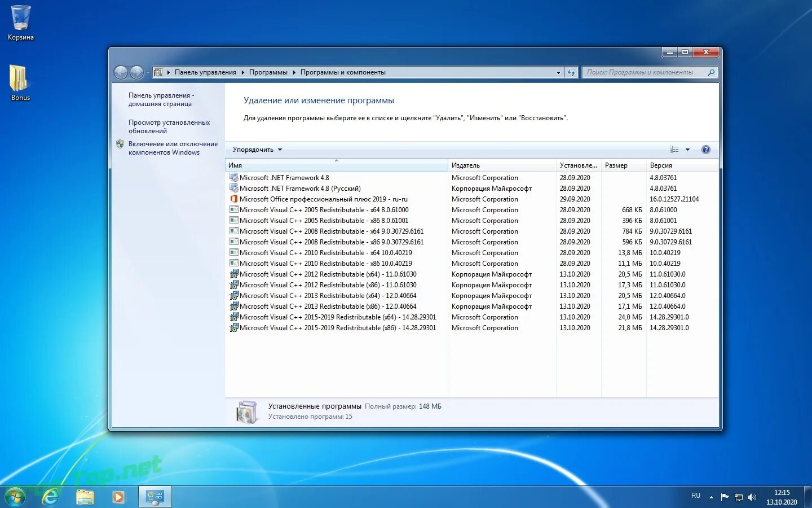This screenshot has width=812, height=508.
Task: Sort by 'Издатель' column header
Action: coord(502,165)
